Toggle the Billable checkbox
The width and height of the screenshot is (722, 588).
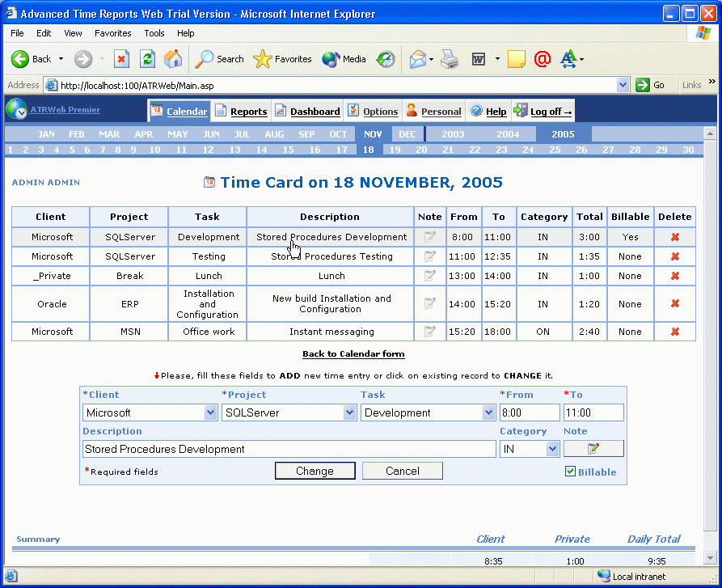tap(570, 471)
